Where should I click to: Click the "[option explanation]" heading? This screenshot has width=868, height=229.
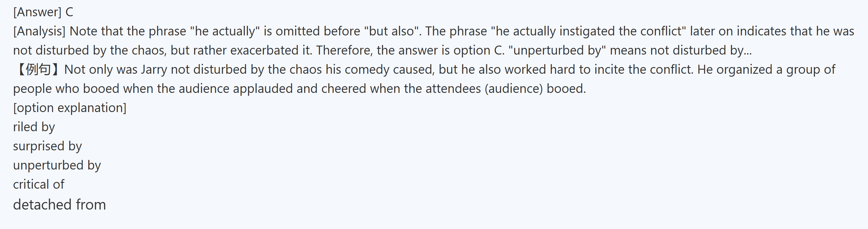point(70,108)
